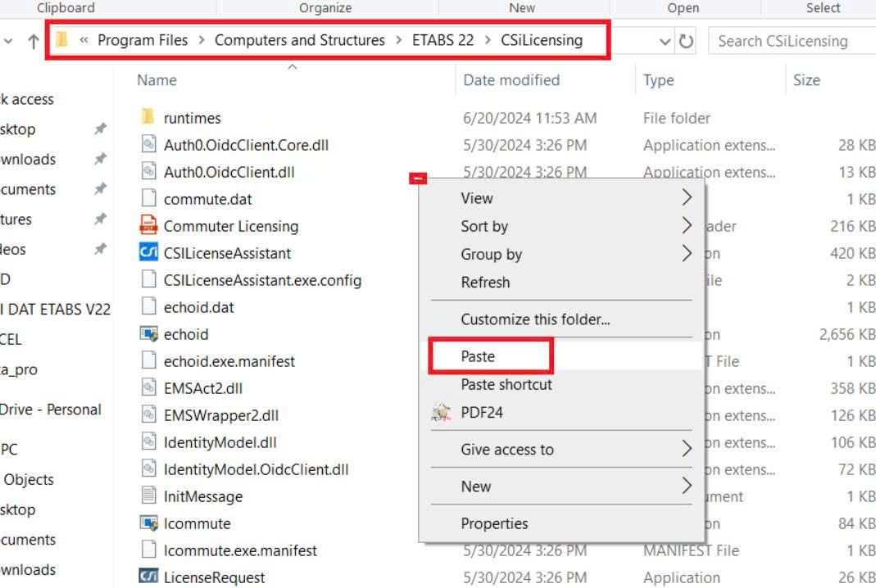Expand the Give access to submenu
The width and height of the screenshot is (876, 588).
(687, 449)
